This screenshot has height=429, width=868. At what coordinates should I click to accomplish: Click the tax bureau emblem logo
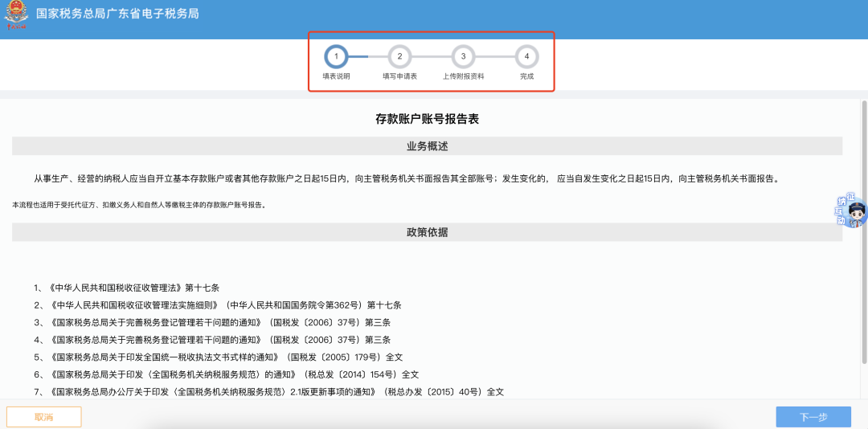(x=16, y=15)
